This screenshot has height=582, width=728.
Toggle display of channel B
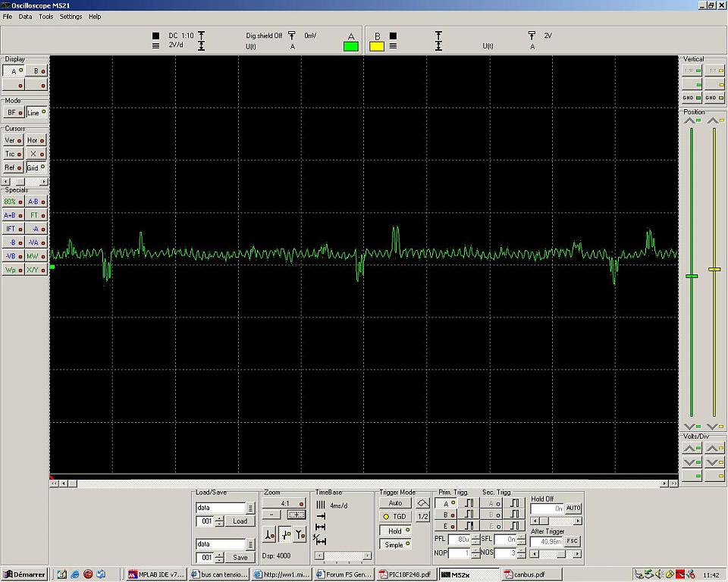point(36,71)
